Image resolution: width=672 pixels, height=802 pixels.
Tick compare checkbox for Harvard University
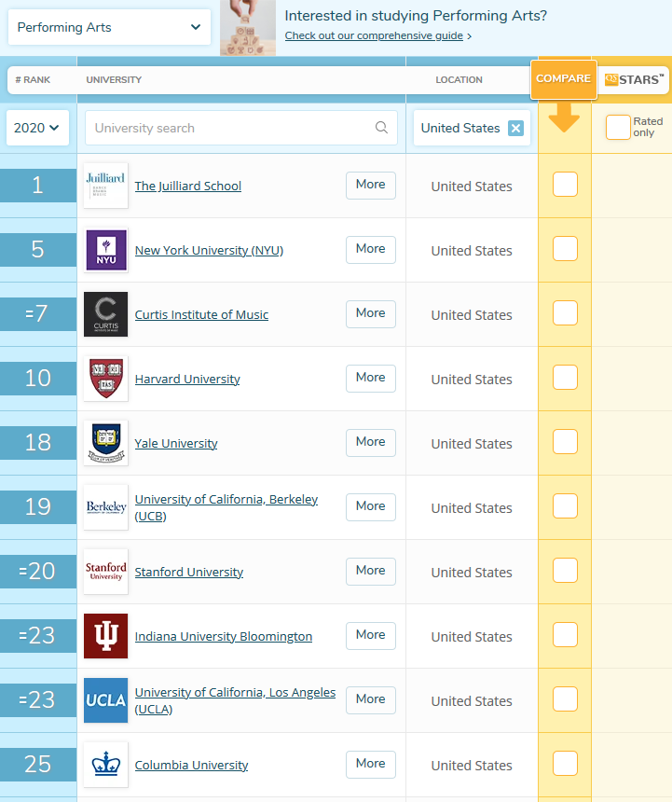point(565,378)
